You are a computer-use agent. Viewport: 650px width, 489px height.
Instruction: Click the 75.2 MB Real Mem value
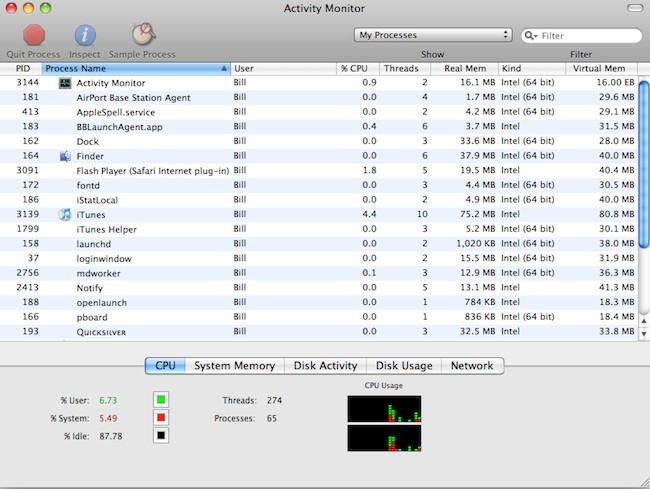click(478, 214)
